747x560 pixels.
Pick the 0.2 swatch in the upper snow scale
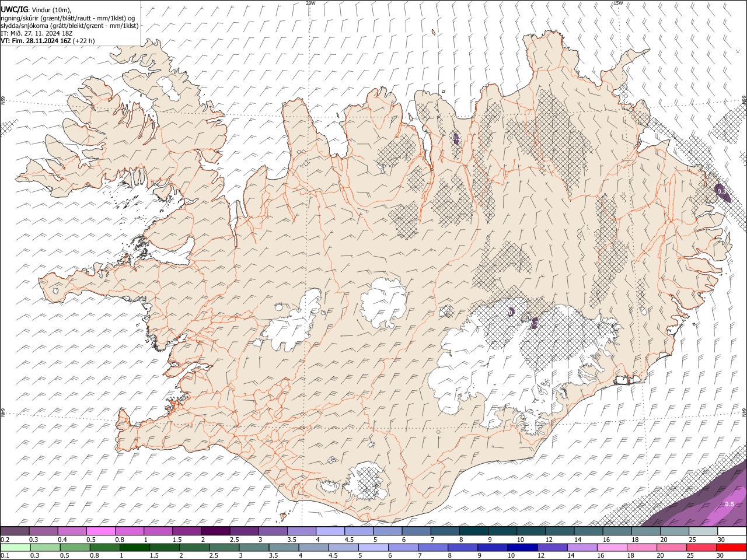coord(15,531)
